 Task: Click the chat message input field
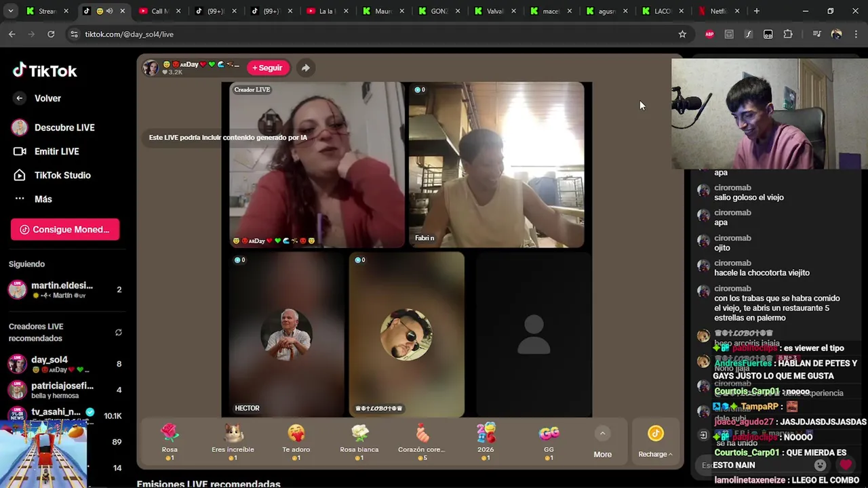pyautogui.click(x=753, y=465)
